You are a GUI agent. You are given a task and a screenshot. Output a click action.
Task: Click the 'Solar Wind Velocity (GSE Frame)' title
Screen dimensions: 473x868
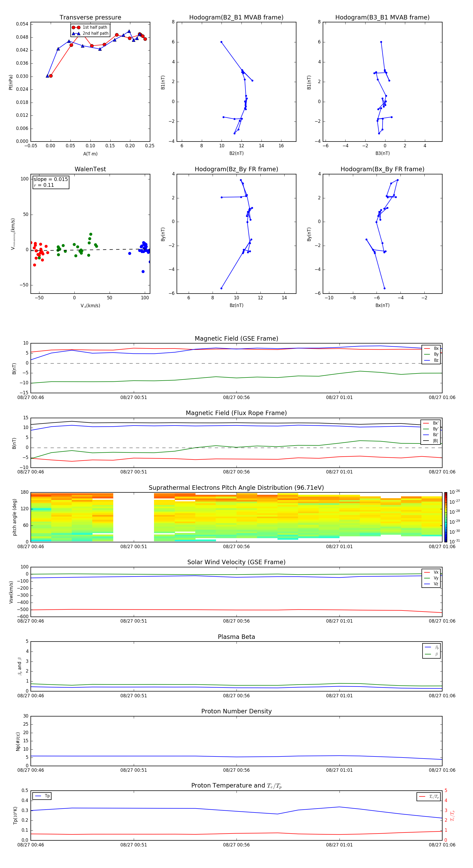pyautogui.click(x=236, y=562)
